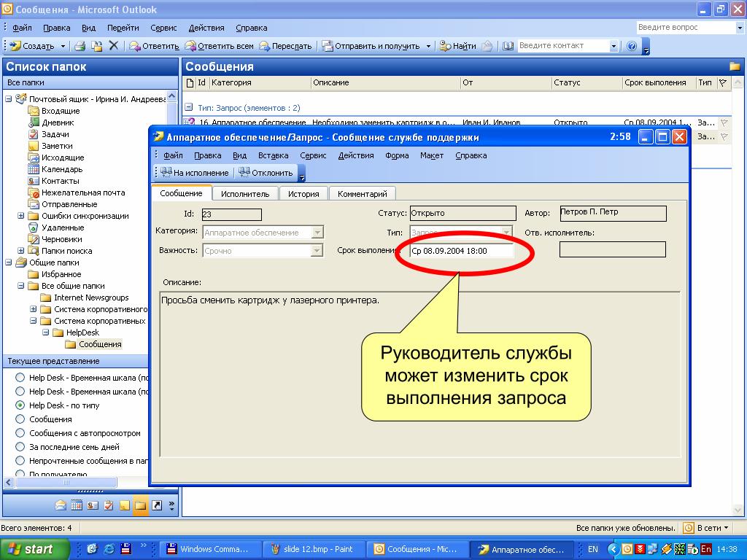Click the Outlook Help question mark icon
The image size is (747, 560).
point(632,46)
